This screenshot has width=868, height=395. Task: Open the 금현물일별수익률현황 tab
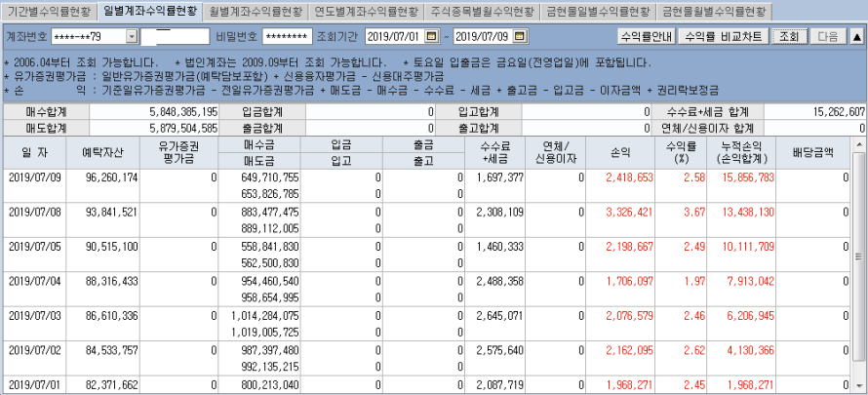[599, 11]
